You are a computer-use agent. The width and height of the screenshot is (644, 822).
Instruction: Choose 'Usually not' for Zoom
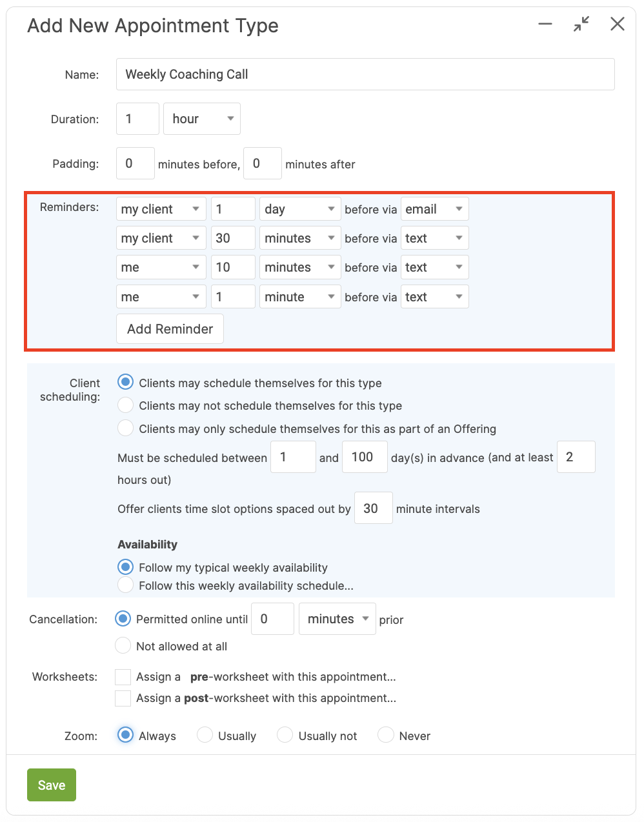[285, 736]
